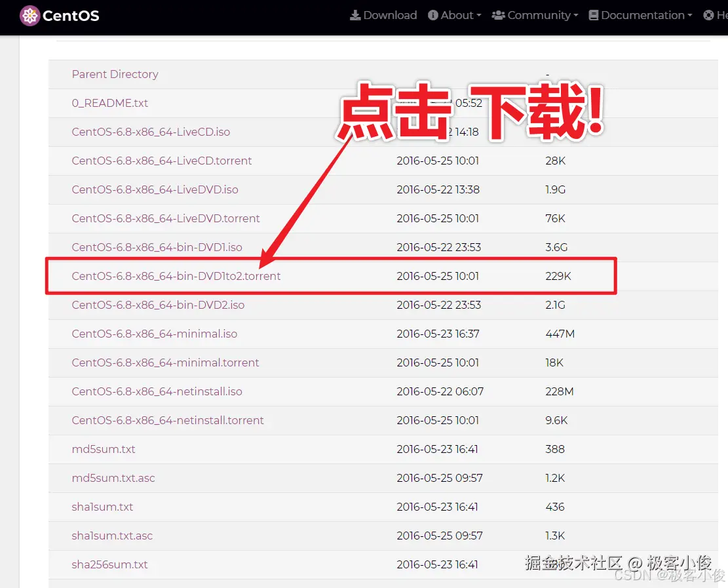Download CentOS-6.8-x86_64-LiveCD.iso
The width and height of the screenshot is (728, 588).
point(151,132)
